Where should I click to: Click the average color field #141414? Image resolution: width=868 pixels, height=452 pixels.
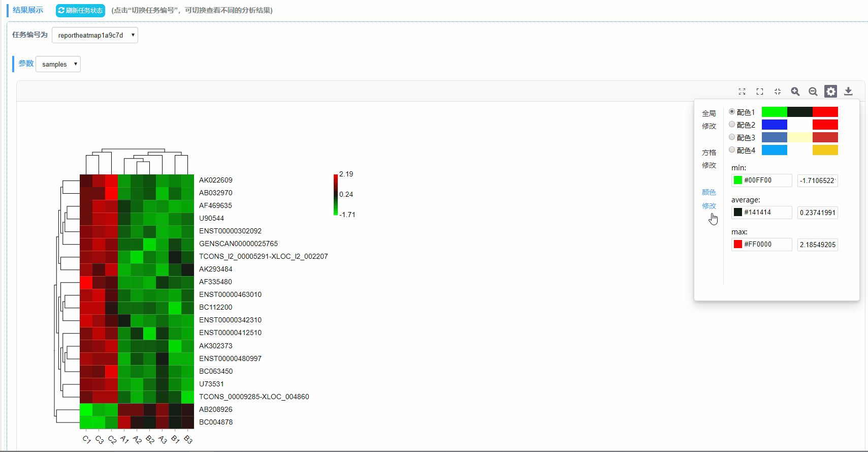click(x=761, y=212)
